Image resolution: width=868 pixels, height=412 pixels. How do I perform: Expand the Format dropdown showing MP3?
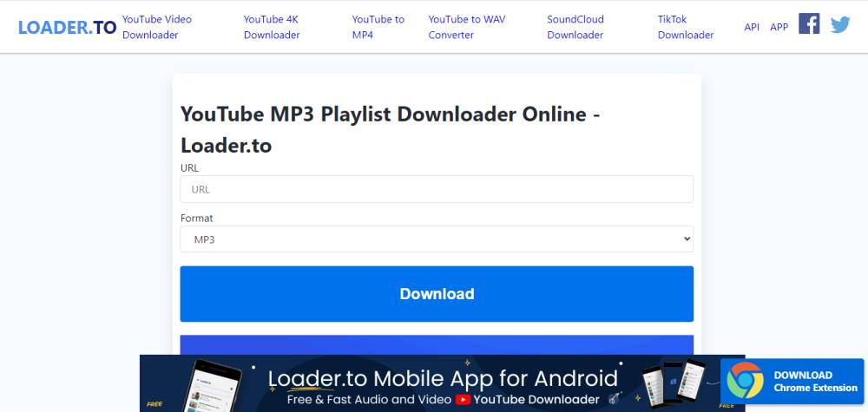click(x=437, y=239)
